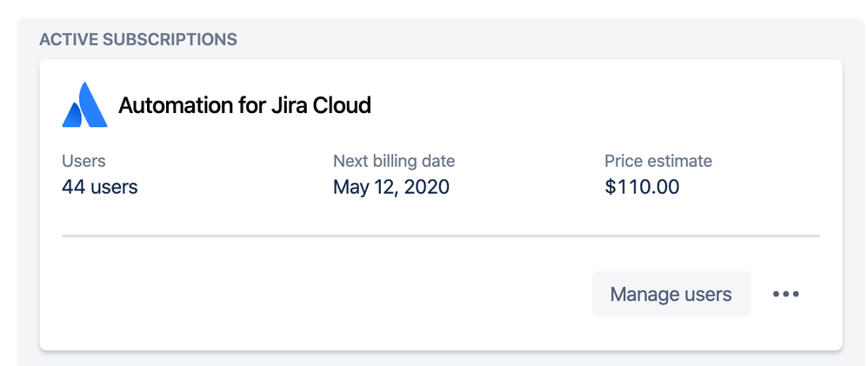Click the Manage users button
868x366 pixels.
(x=671, y=294)
